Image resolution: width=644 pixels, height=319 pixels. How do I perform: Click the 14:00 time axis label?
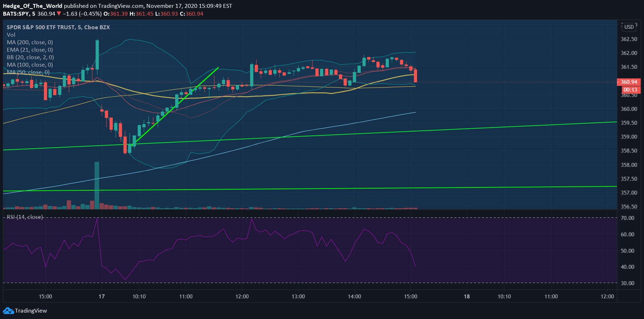pyautogui.click(x=354, y=297)
